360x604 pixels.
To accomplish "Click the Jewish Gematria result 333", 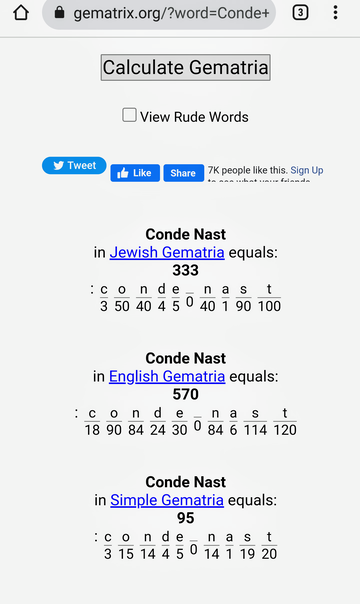I will tap(186, 270).
